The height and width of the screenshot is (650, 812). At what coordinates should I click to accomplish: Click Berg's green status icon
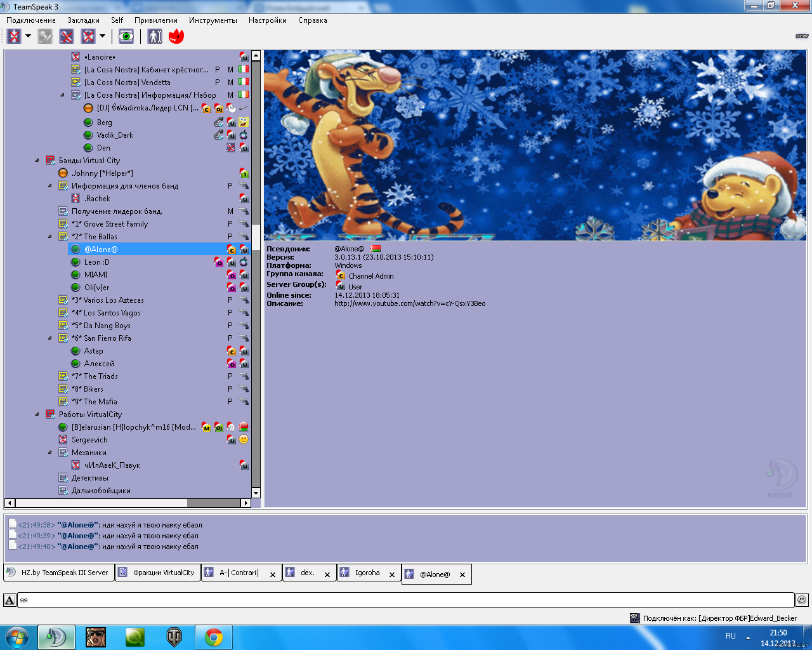[88, 123]
